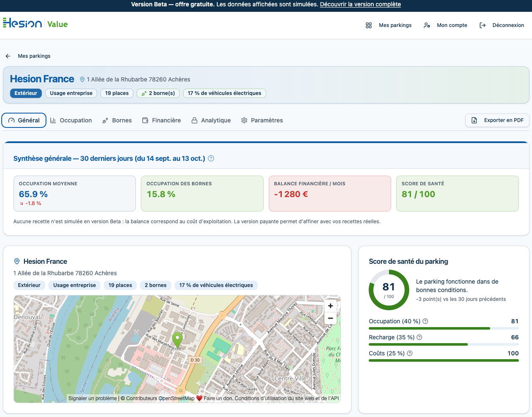Click help icon next to Coûts (25 %)
The height and width of the screenshot is (417, 532).
[x=410, y=353]
